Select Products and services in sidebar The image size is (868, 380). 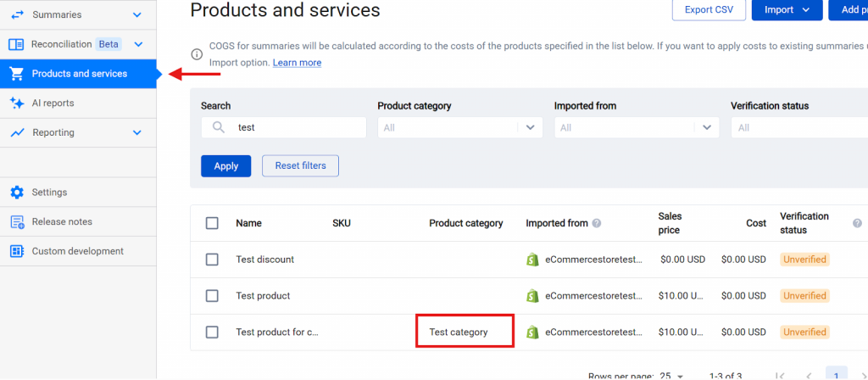pos(79,74)
